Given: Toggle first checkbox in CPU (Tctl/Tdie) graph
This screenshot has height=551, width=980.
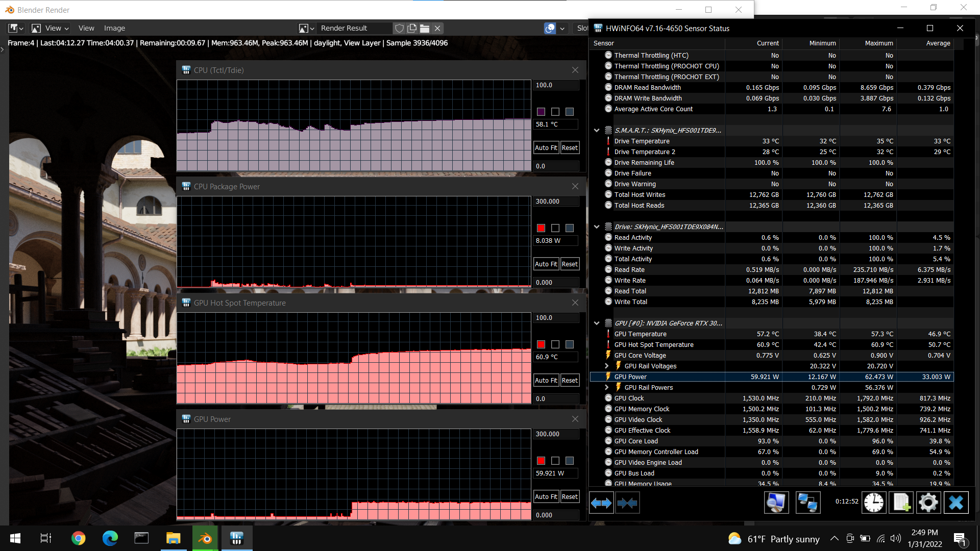Looking at the screenshot, I should tap(555, 112).
